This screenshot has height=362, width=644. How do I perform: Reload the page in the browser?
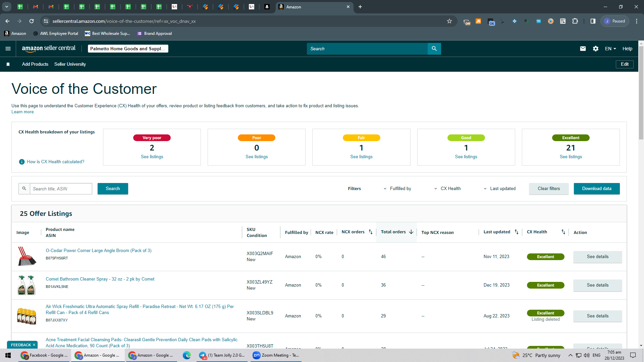(x=32, y=21)
